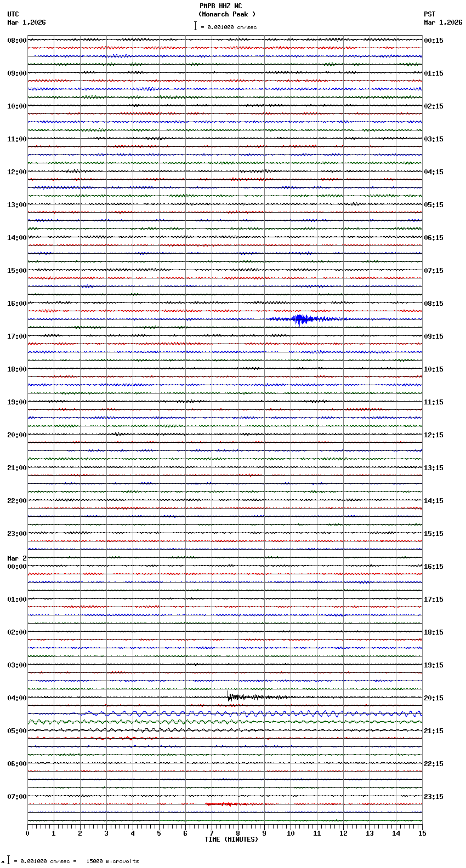
Task: Click the 20:00 UTC time label
Action: [17, 435]
